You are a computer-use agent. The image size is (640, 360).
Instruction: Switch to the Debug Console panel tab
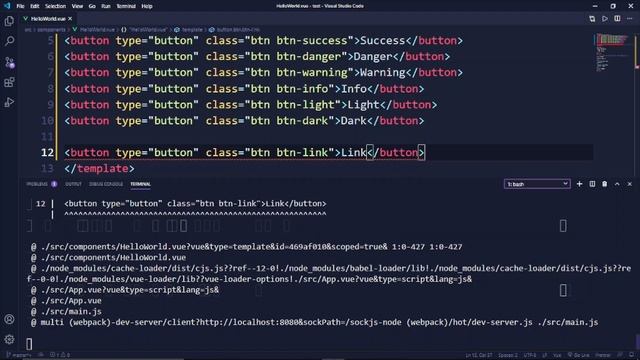pyautogui.click(x=106, y=184)
